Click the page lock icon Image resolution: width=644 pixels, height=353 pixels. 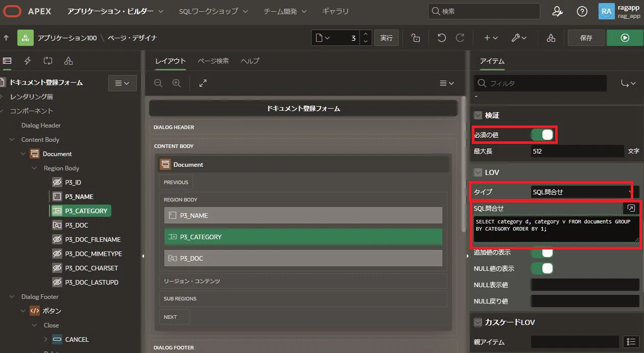coord(416,38)
